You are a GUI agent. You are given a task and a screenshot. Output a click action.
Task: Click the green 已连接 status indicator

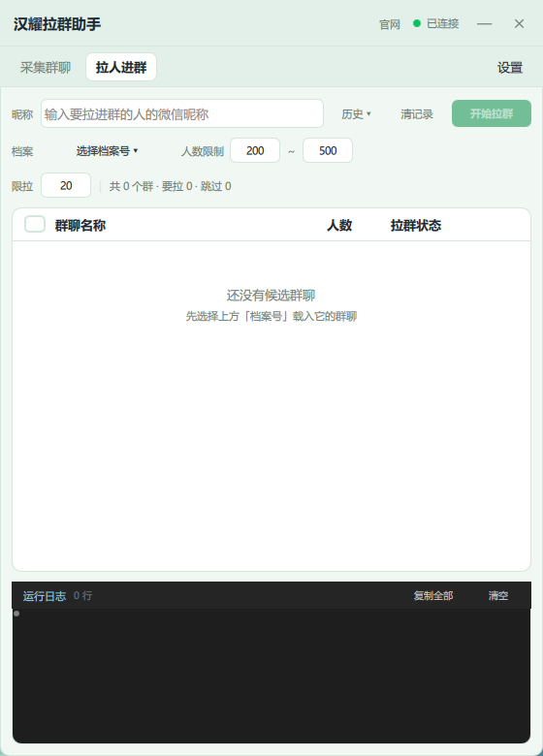(x=436, y=23)
